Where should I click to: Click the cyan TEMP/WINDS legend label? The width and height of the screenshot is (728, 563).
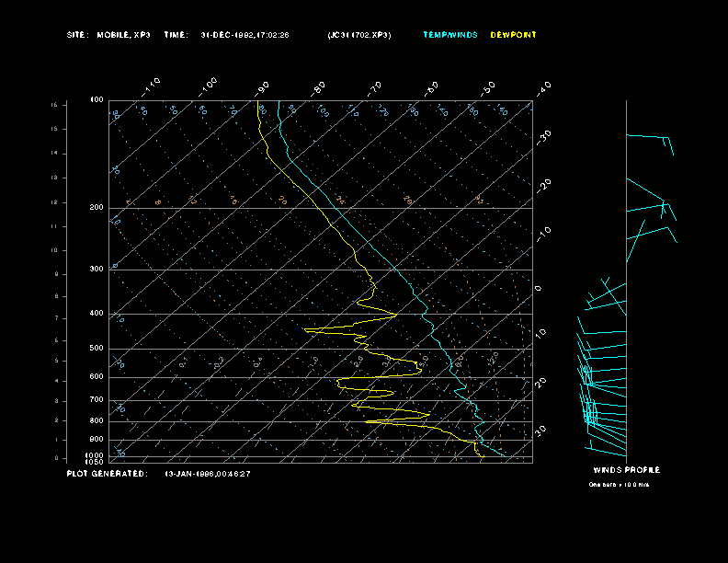[449, 35]
